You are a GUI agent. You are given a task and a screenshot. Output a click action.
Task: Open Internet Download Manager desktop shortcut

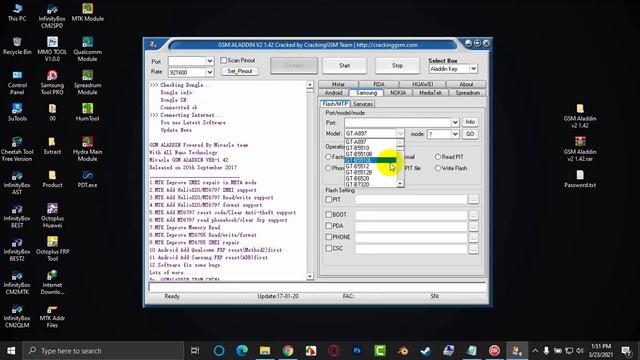click(52, 282)
